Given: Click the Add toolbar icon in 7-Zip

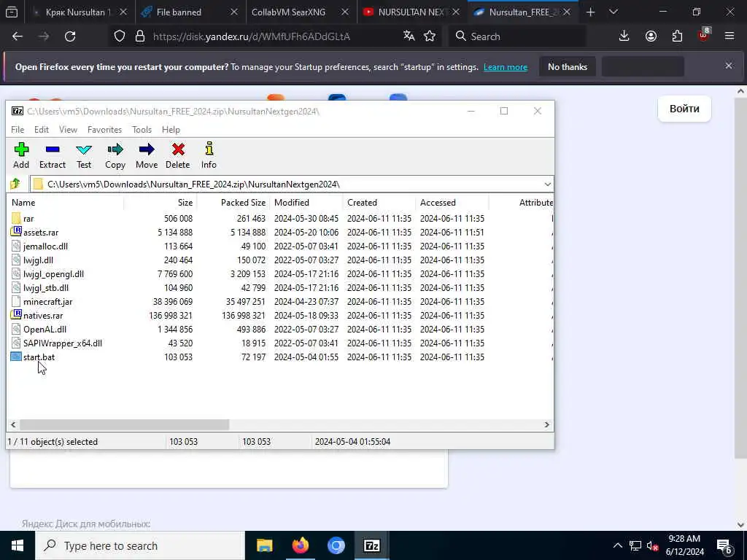Looking at the screenshot, I should coord(21,149).
